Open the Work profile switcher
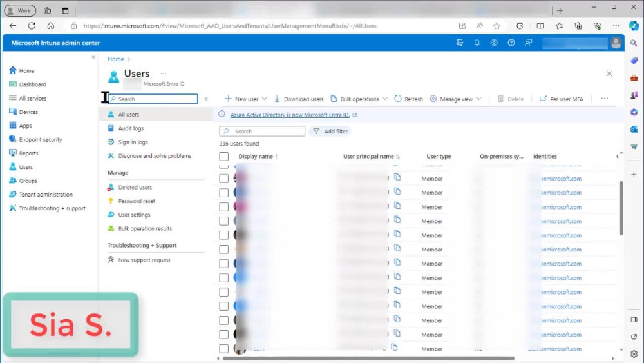 20,11
